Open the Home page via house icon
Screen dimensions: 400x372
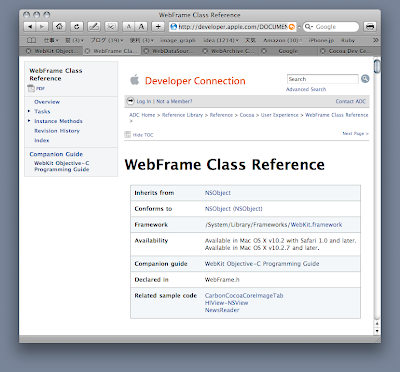coord(59,27)
